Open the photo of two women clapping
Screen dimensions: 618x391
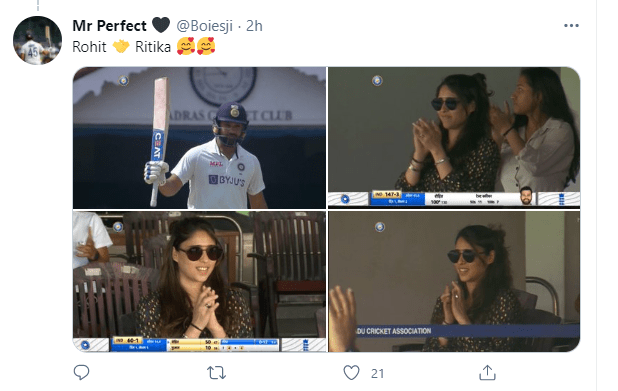[454, 138]
